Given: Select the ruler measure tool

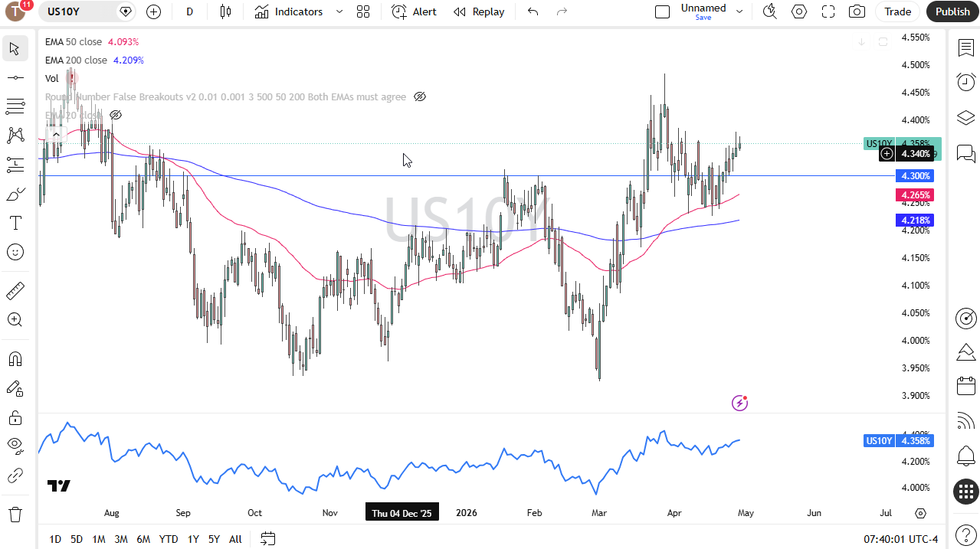Looking at the screenshot, I should (15, 291).
